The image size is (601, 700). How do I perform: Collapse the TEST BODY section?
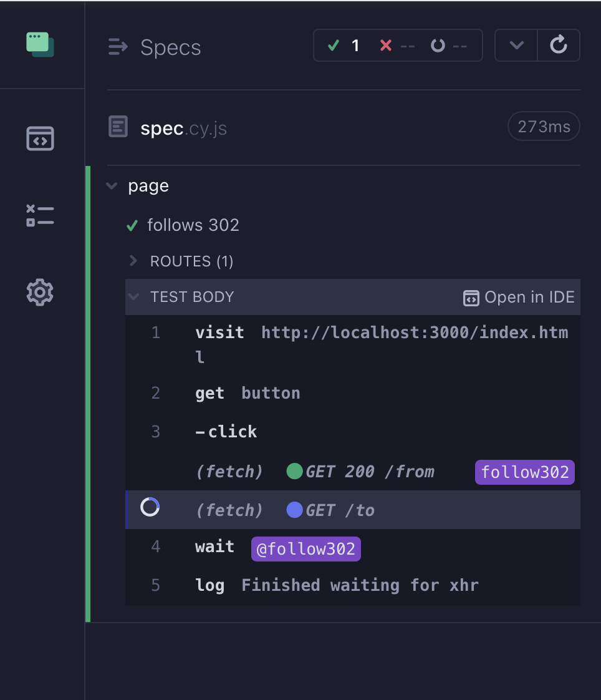click(134, 297)
